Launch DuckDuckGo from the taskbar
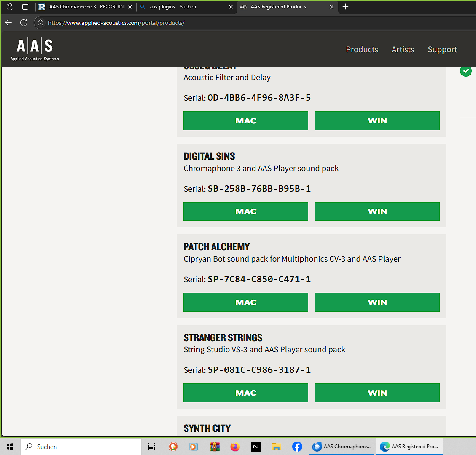476x455 pixels. pos(173,447)
